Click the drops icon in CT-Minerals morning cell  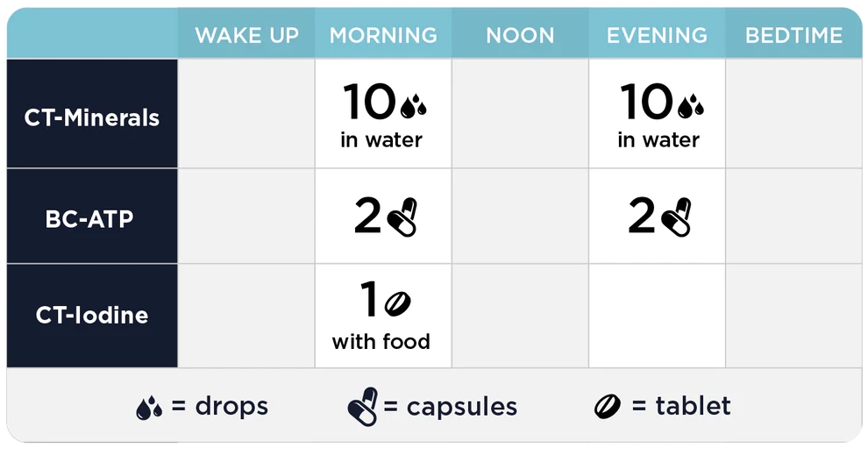pyautogui.click(x=413, y=106)
